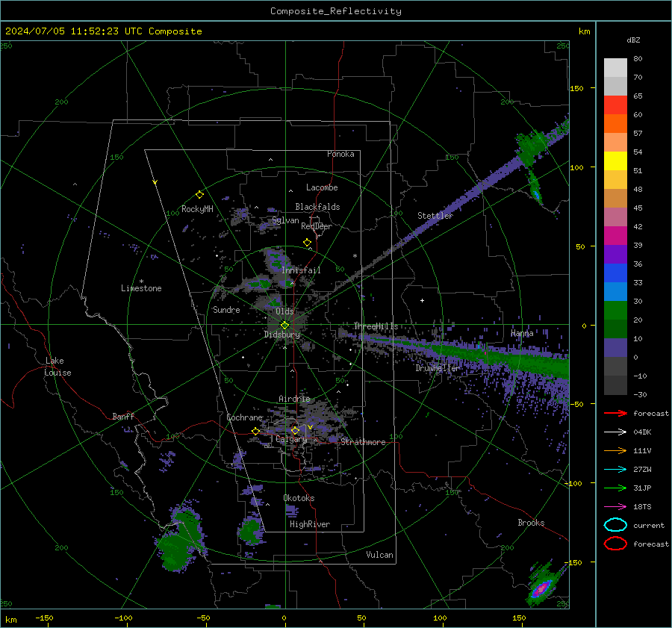Click the yellow diamond marker near Red Deer
Screen dimensions: 672x628
click(307, 243)
